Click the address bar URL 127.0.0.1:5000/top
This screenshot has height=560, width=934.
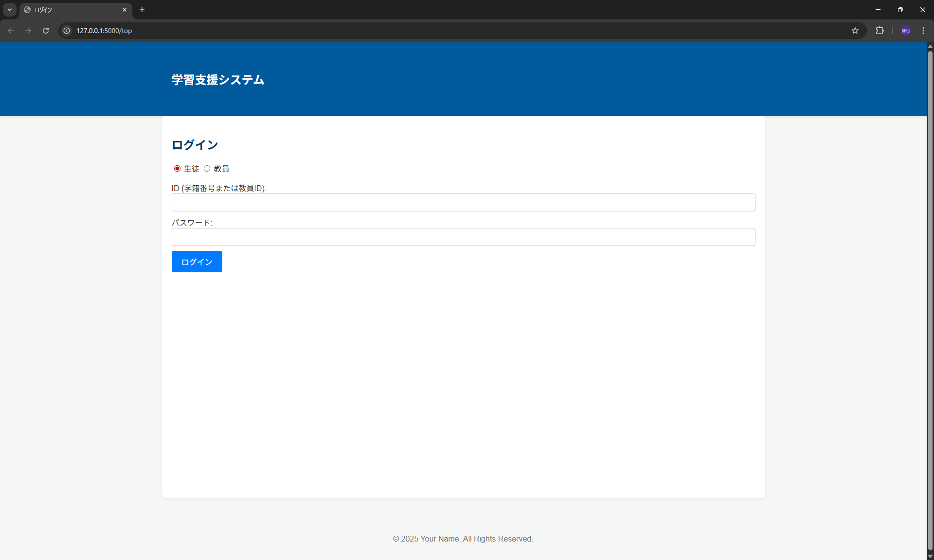click(x=104, y=31)
